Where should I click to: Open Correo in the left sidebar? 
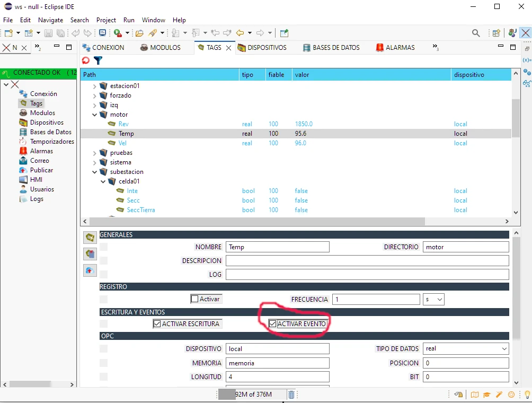(39, 161)
